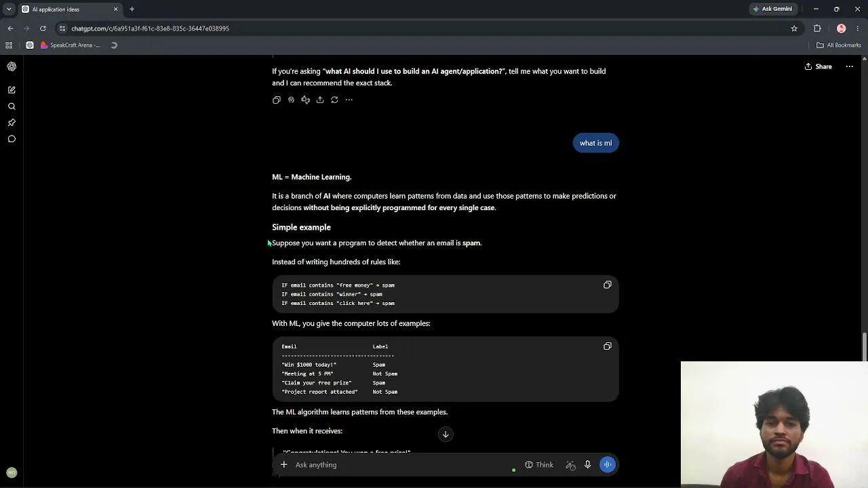The height and width of the screenshot is (488, 868).
Task: Click the 'ML = Machine Learning.' line
Action: click(311, 177)
